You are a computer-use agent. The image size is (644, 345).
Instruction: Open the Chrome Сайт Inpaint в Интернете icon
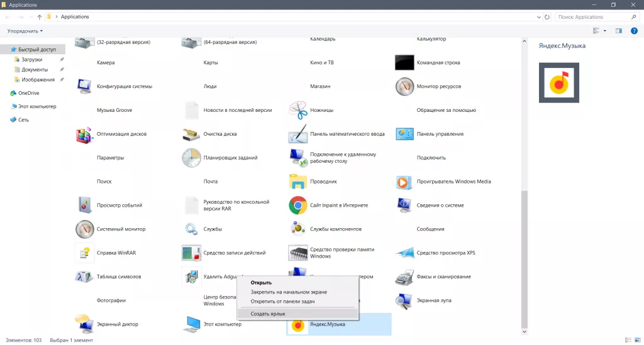298,205
